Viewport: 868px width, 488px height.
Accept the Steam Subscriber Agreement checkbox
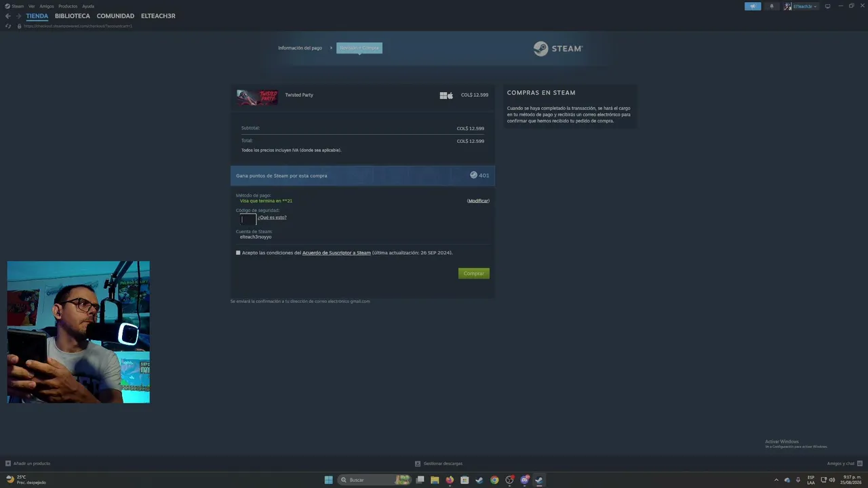[x=238, y=253]
